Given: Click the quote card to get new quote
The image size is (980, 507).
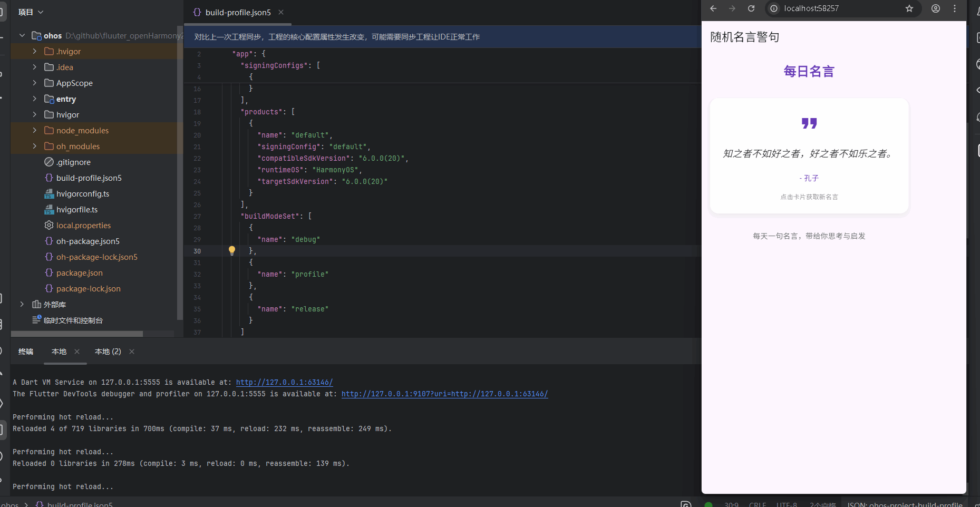Looking at the screenshot, I should (809, 156).
